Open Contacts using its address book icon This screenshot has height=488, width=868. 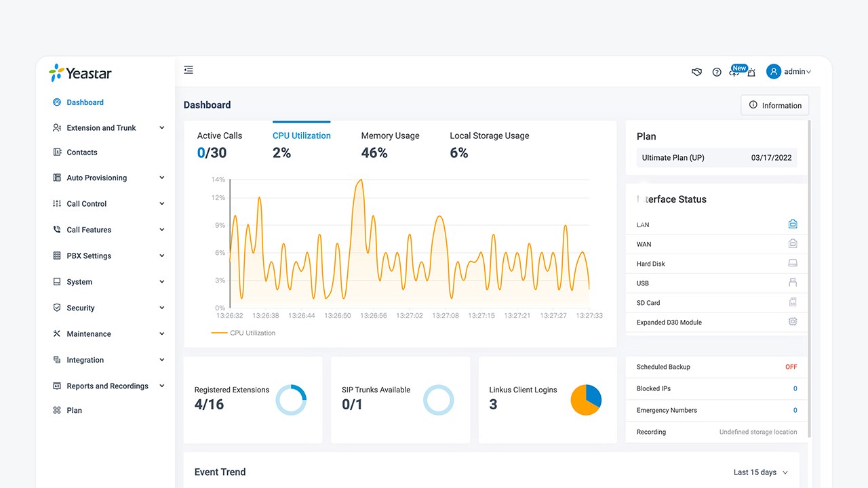pos(57,152)
